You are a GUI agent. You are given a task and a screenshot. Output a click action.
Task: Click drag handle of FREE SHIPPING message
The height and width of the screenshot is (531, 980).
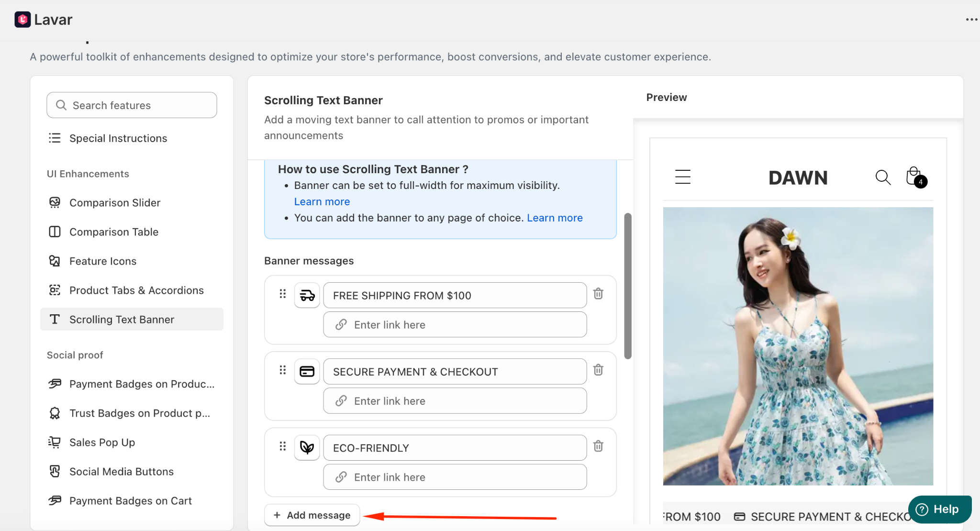pyautogui.click(x=283, y=294)
